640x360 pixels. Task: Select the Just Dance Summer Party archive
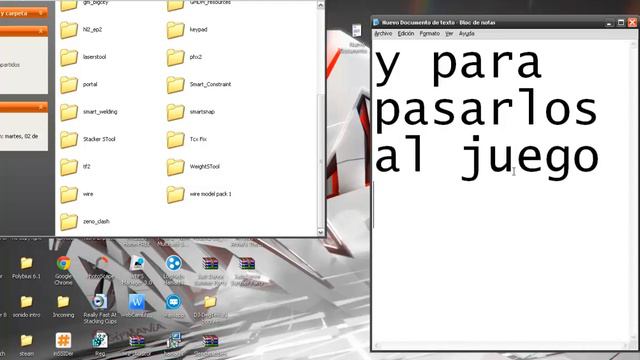210,270
